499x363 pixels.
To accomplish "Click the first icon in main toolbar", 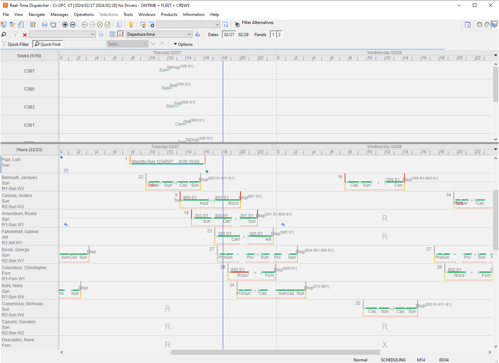I will (x=4, y=25).
